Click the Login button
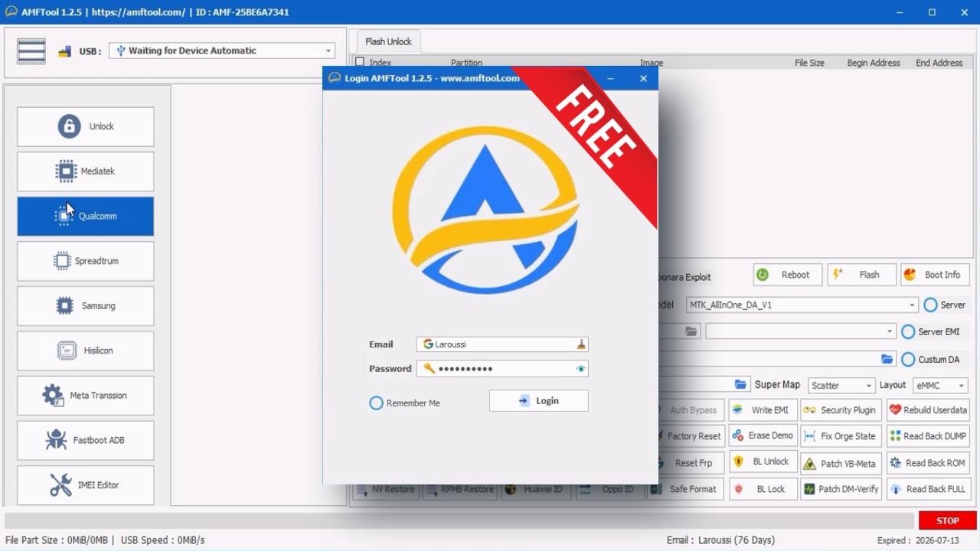 click(539, 401)
